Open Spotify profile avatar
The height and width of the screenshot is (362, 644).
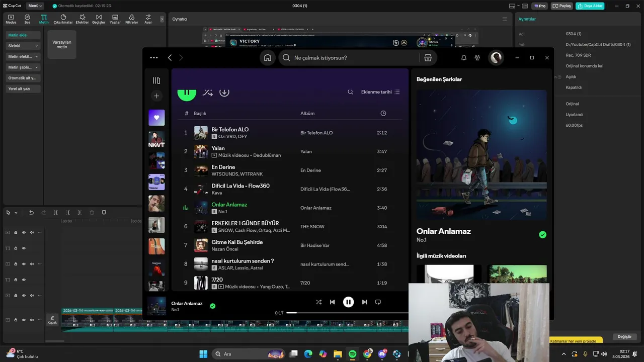click(x=496, y=58)
